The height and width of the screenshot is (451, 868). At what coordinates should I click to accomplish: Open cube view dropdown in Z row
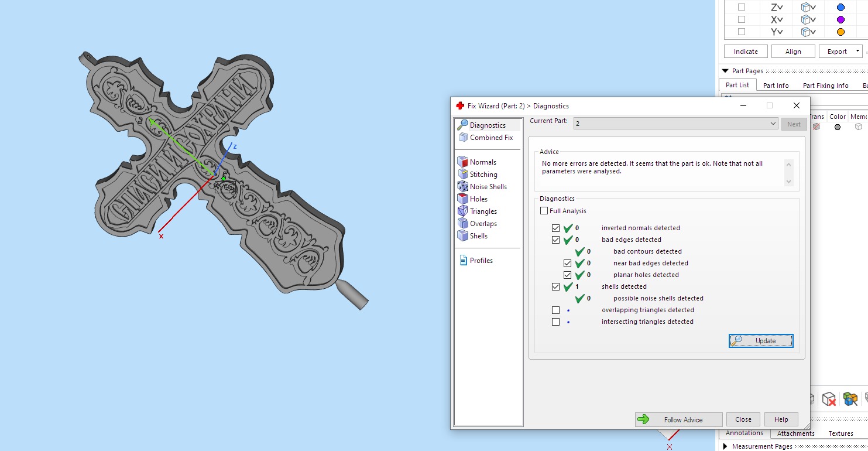pos(808,7)
